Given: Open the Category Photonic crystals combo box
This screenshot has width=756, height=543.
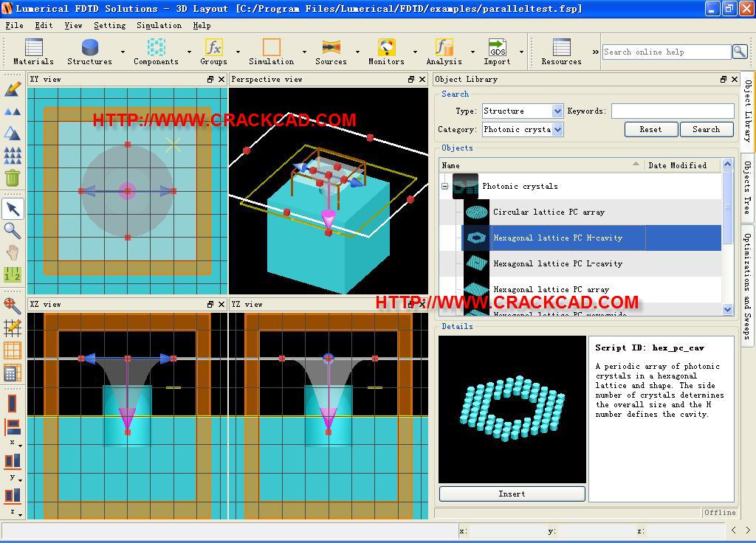Looking at the screenshot, I should pos(523,129).
